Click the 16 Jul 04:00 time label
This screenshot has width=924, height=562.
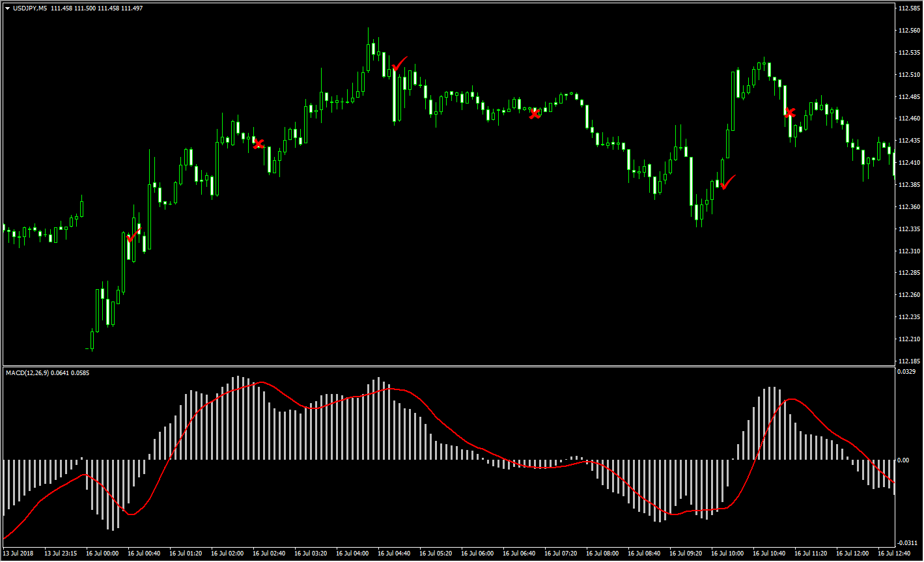point(352,554)
